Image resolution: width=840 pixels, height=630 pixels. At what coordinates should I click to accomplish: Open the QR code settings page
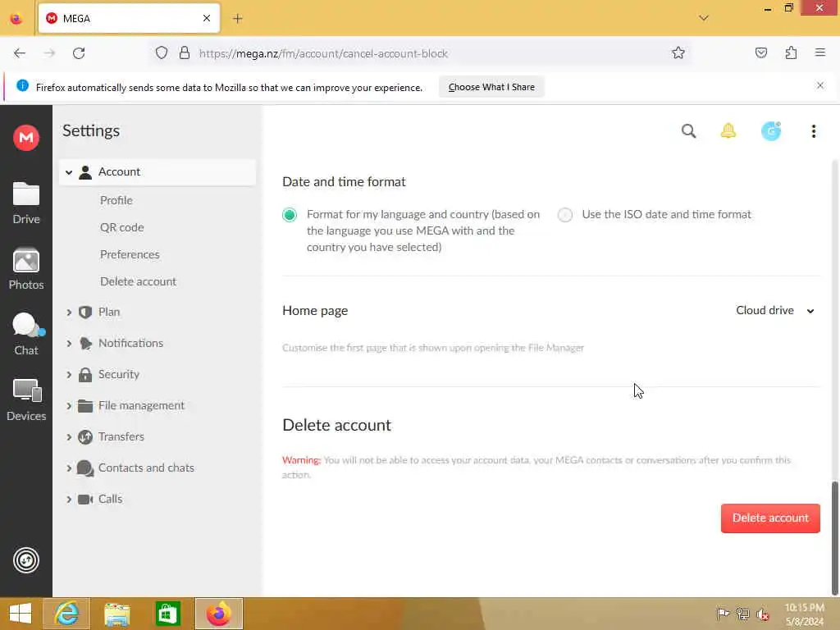point(121,228)
